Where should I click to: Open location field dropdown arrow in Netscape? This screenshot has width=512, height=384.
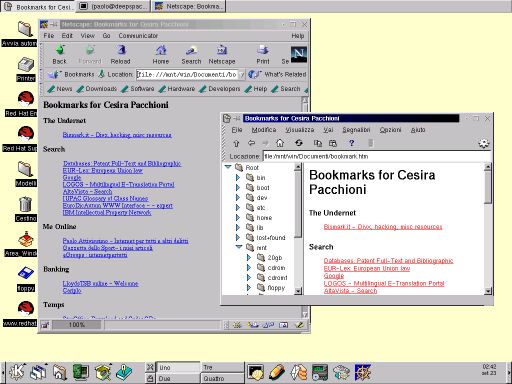[242, 75]
